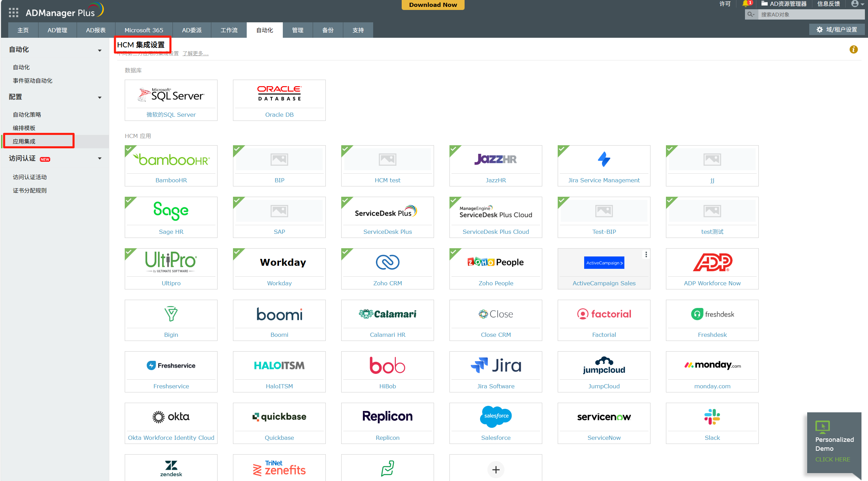The width and height of the screenshot is (868, 481).
Task: Click the yellow info icon
Action: pyautogui.click(x=854, y=49)
